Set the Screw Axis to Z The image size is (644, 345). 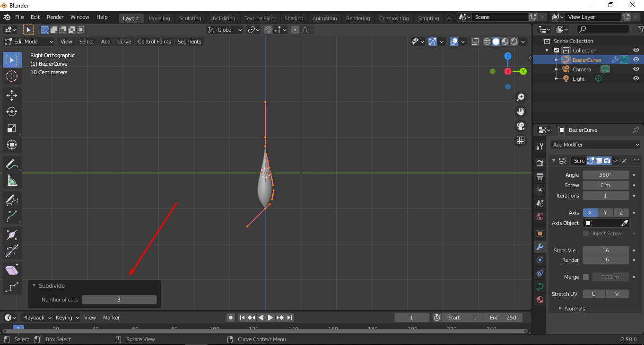(621, 212)
